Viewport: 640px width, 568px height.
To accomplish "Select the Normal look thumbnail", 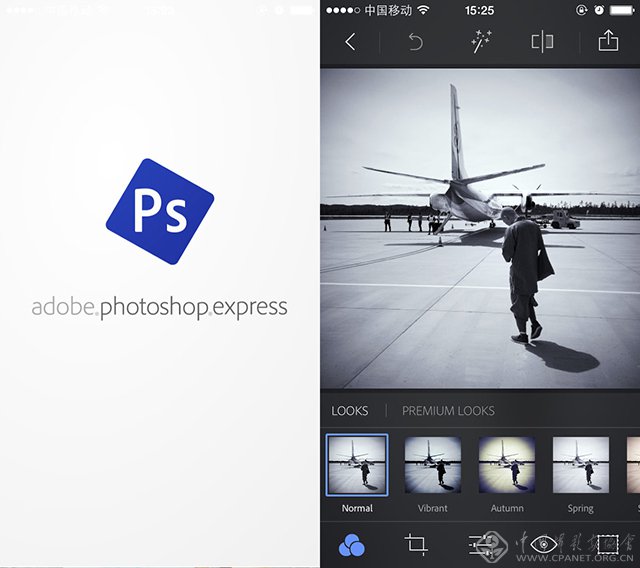I will click(x=357, y=464).
